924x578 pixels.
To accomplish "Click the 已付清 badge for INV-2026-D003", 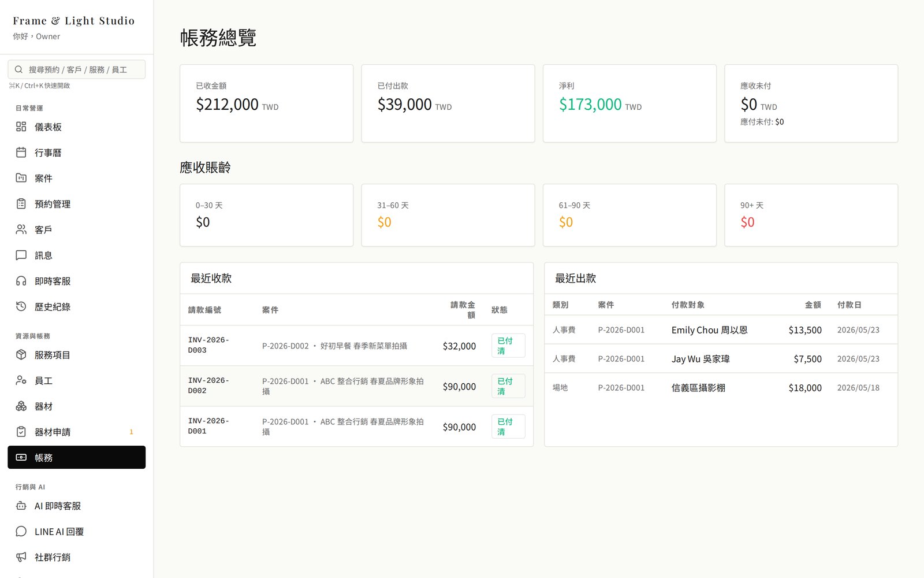I will [x=508, y=346].
